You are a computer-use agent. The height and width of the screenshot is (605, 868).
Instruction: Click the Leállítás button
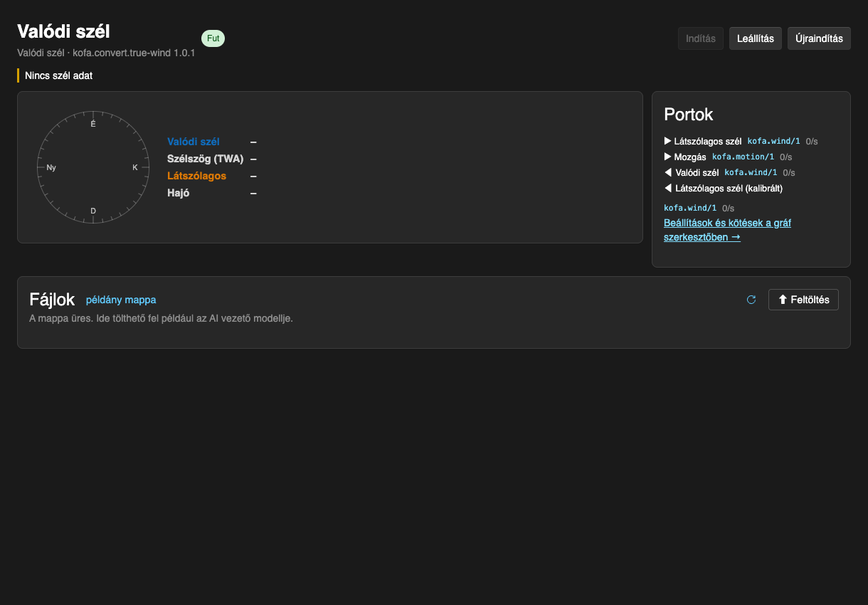pos(756,38)
